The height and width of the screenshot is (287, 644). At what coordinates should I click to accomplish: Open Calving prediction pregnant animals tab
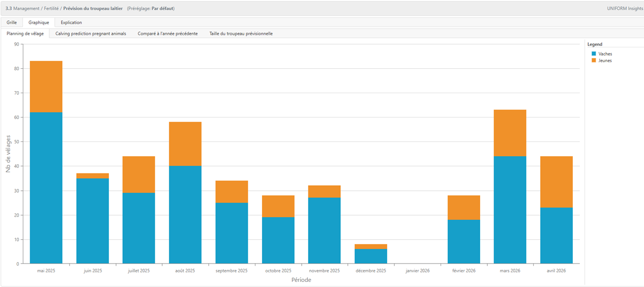click(x=91, y=34)
